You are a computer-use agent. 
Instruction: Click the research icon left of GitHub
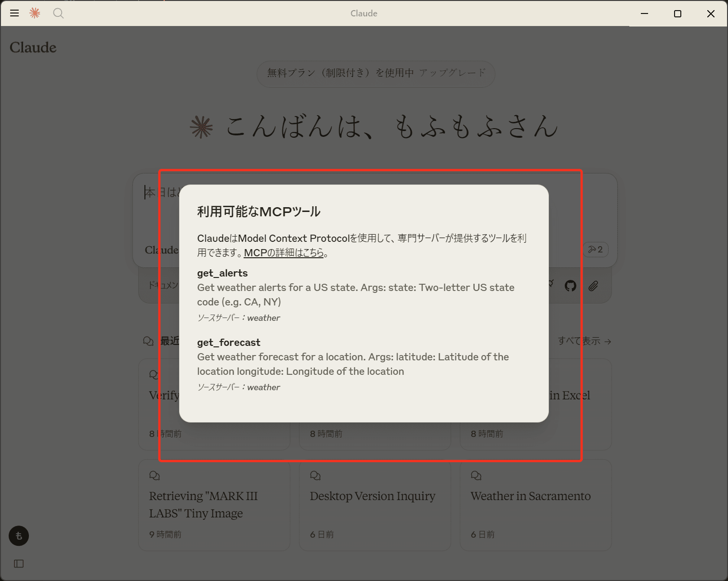pyautogui.click(x=549, y=285)
